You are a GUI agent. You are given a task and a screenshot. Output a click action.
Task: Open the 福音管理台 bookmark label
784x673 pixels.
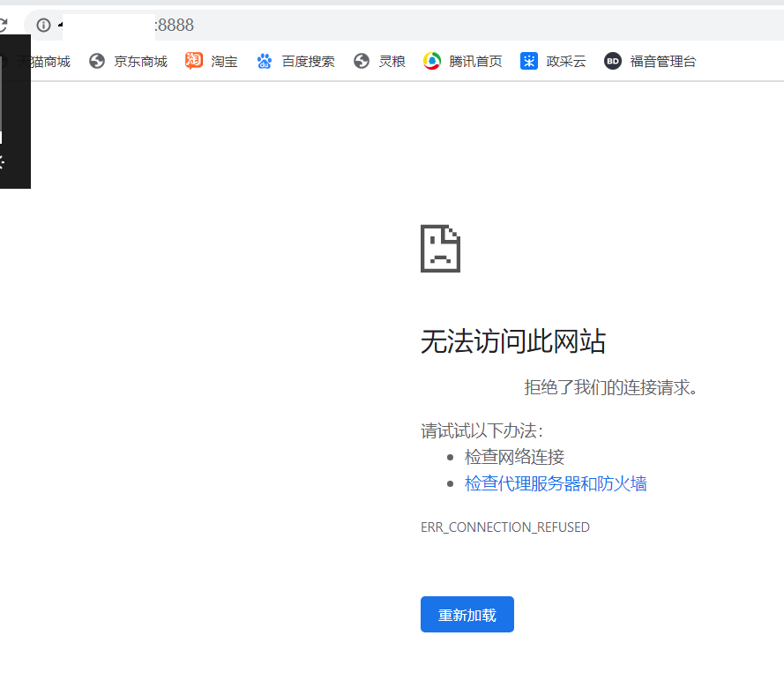click(x=663, y=62)
